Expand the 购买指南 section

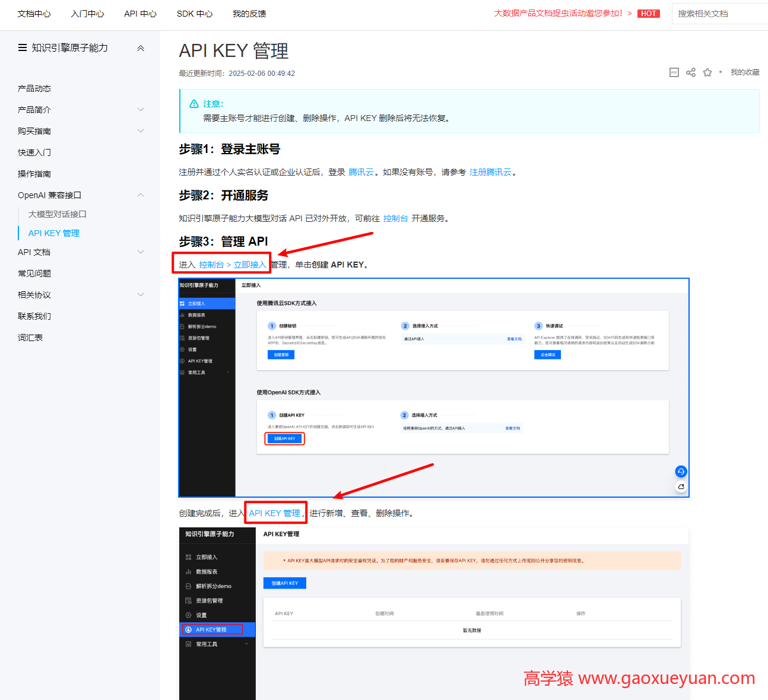coord(141,131)
